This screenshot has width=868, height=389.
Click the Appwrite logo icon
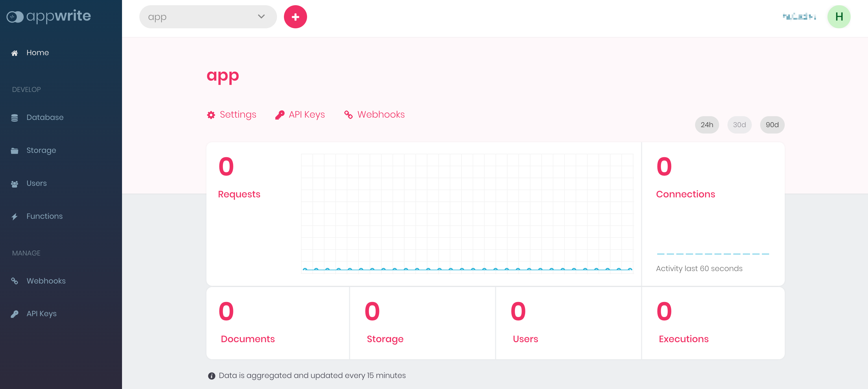click(15, 17)
